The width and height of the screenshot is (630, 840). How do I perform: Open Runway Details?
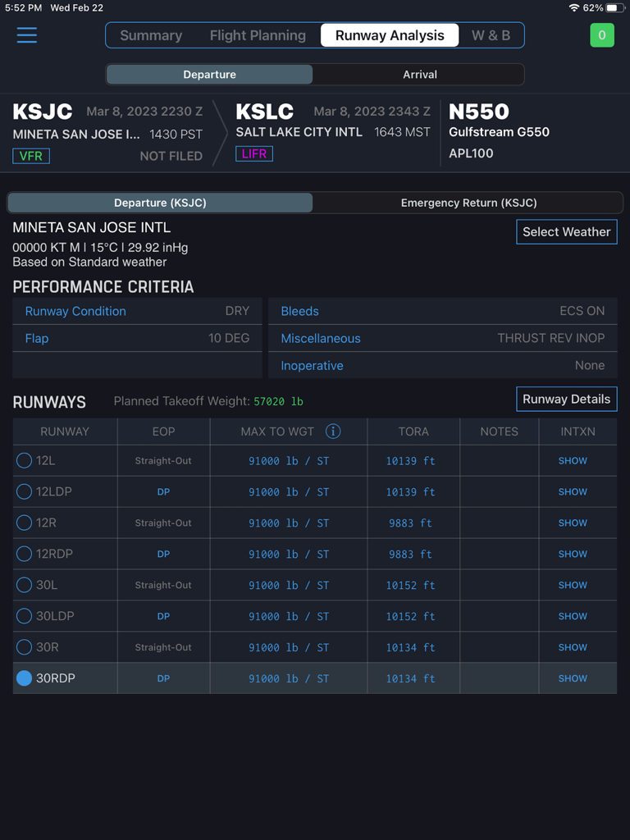[566, 399]
